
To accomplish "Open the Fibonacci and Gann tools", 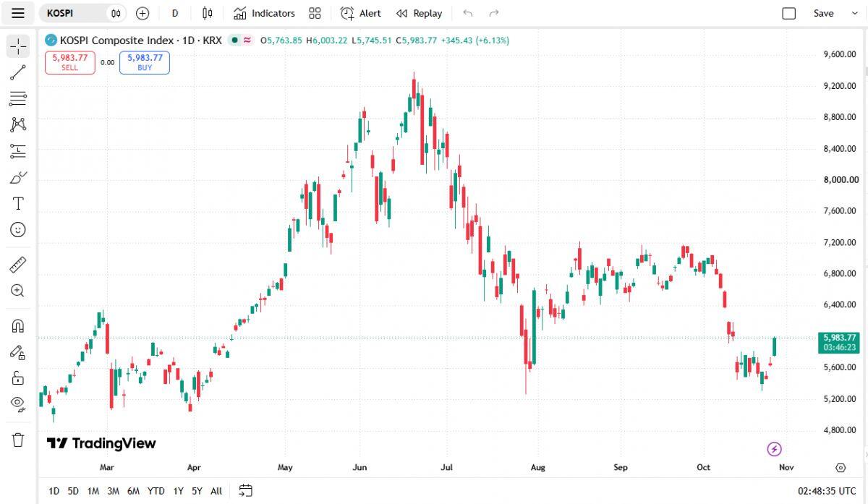I will tap(18, 98).
